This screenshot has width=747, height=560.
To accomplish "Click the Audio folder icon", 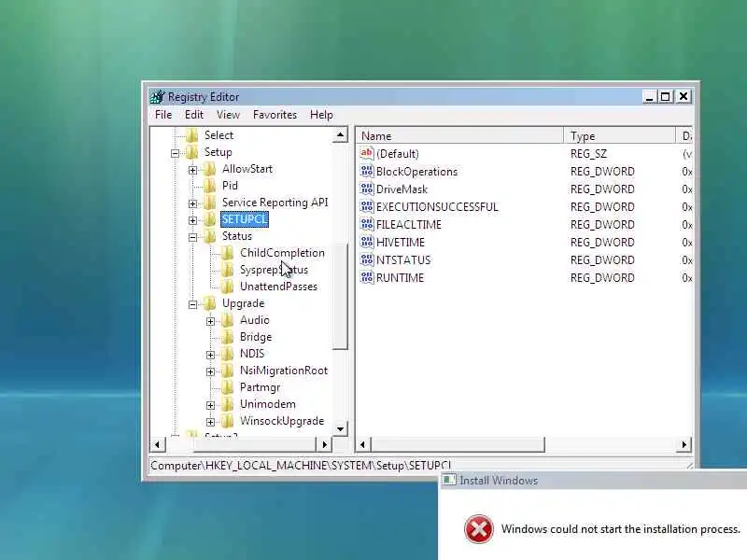I will coord(227,320).
